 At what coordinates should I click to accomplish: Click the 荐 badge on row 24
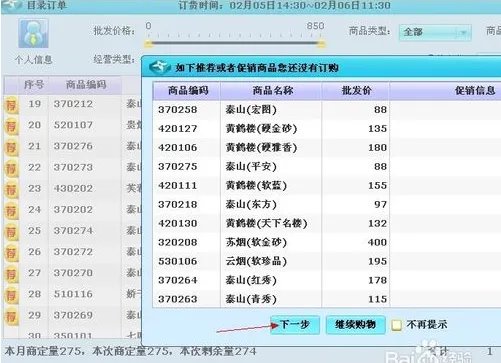coord(11,211)
